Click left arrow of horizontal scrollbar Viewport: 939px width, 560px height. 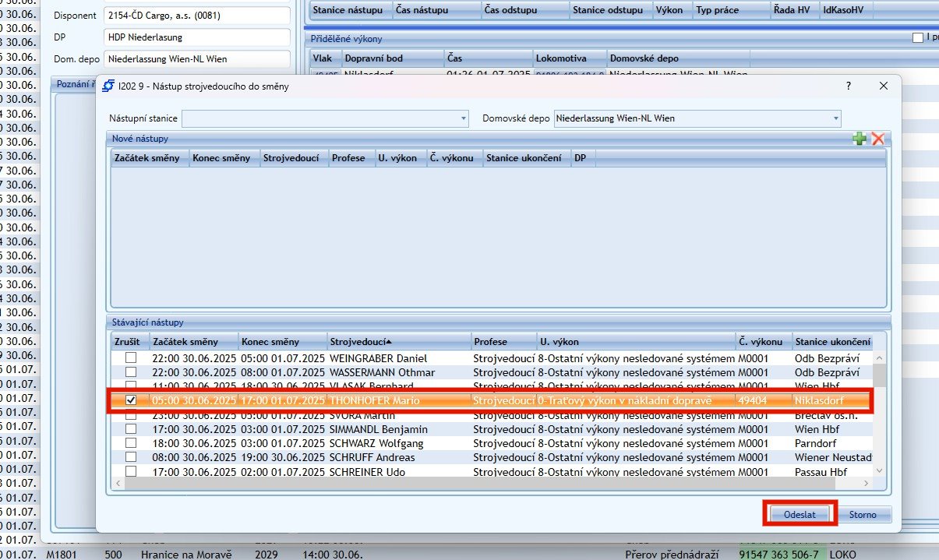(x=118, y=484)
